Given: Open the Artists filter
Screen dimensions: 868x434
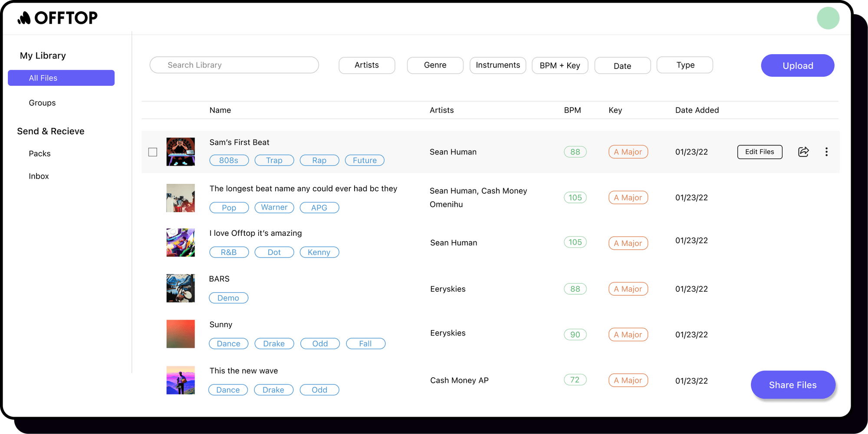Looking at the screenshot, I should click(x=366, y=65).
